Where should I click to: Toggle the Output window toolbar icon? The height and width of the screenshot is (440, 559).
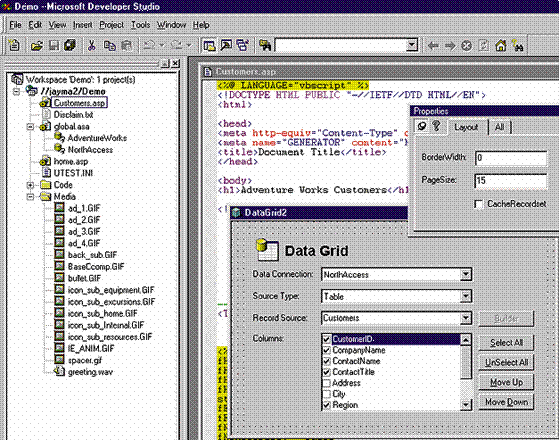click(226, 45)
